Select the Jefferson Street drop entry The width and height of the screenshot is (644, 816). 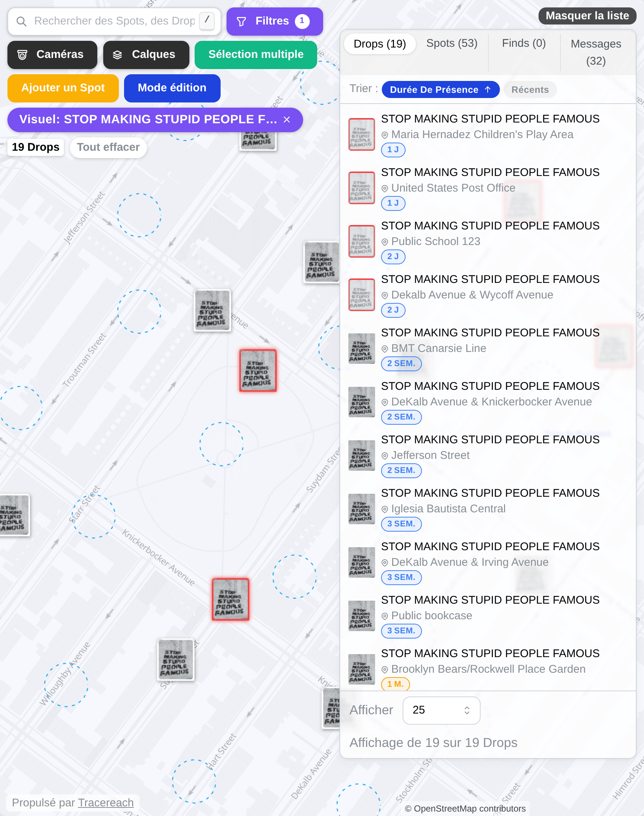488,455
